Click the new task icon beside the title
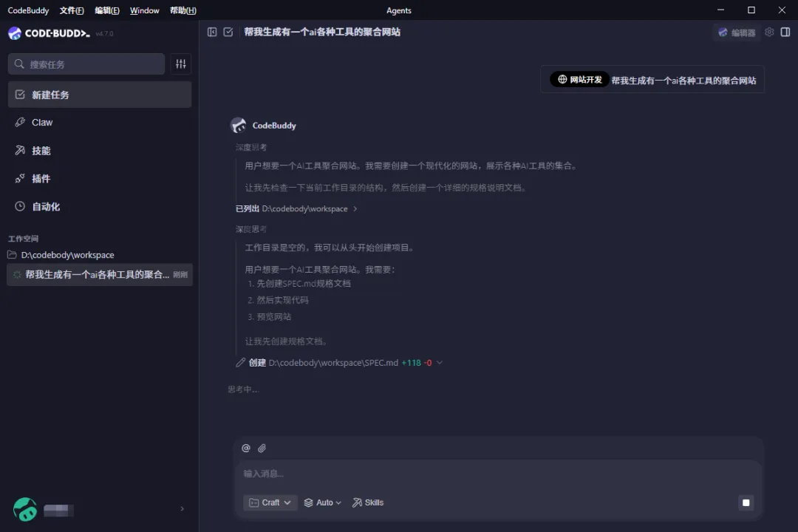 [228, 32]
